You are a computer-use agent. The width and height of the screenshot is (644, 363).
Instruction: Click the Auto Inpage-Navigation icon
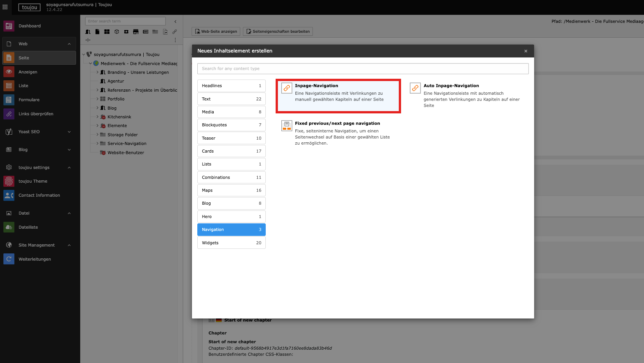click(x=415, y=88)
